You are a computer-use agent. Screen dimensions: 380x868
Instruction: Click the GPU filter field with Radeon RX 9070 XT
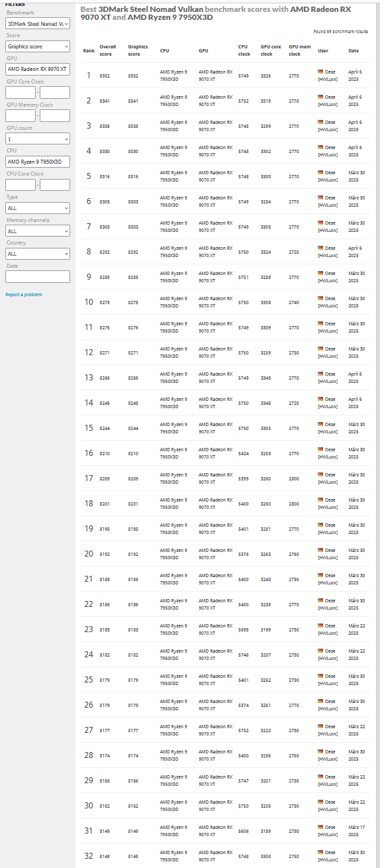(x=38, y=69)
